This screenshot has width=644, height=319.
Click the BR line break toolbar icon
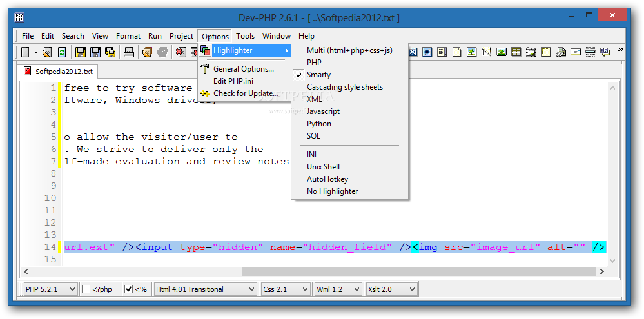pos(605,52)
